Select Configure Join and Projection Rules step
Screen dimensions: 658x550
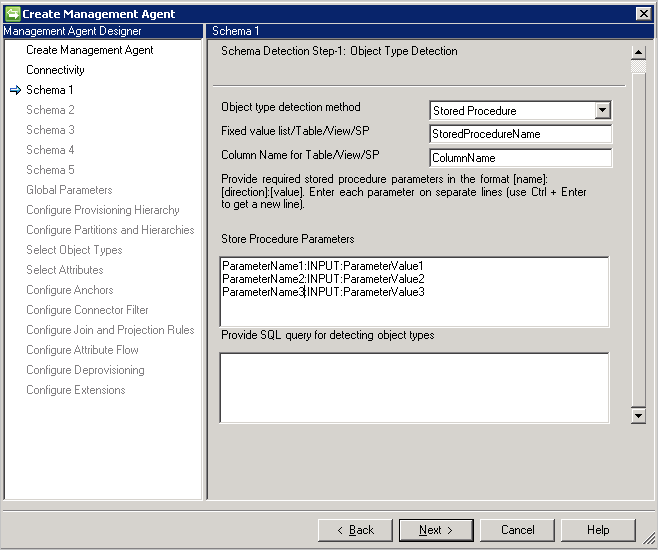[110, 330]
